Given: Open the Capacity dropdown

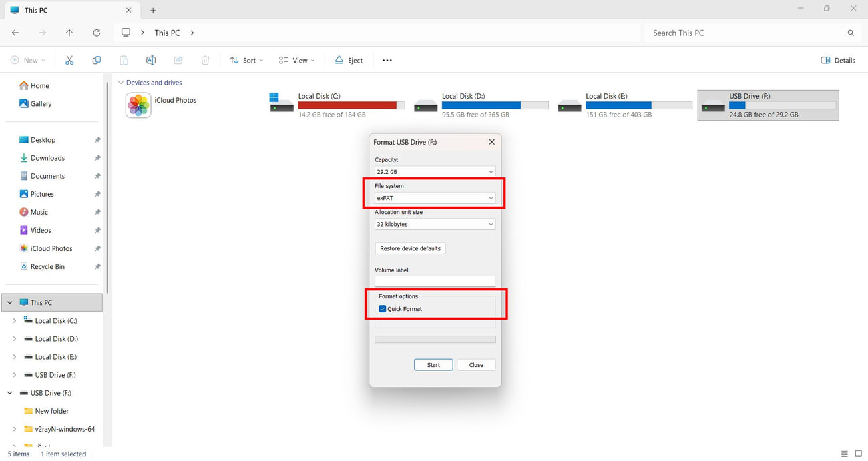Looking at the screenshot, I should click(x=435, y=171).
